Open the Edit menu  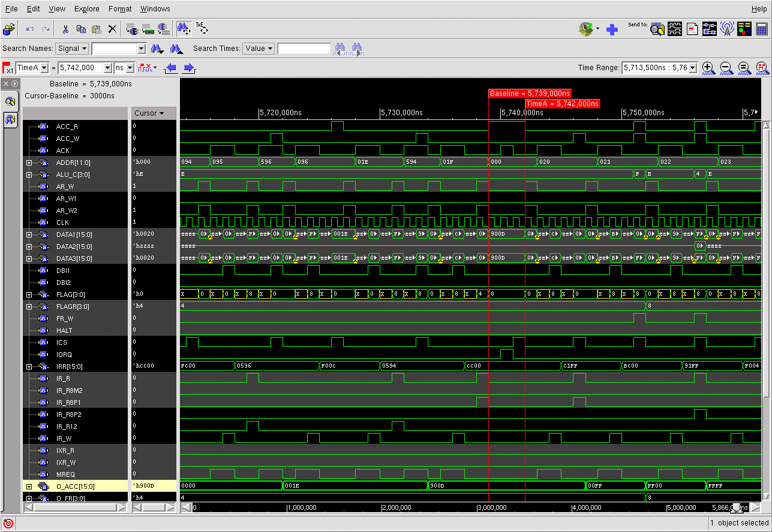click(x=34, y=9)
